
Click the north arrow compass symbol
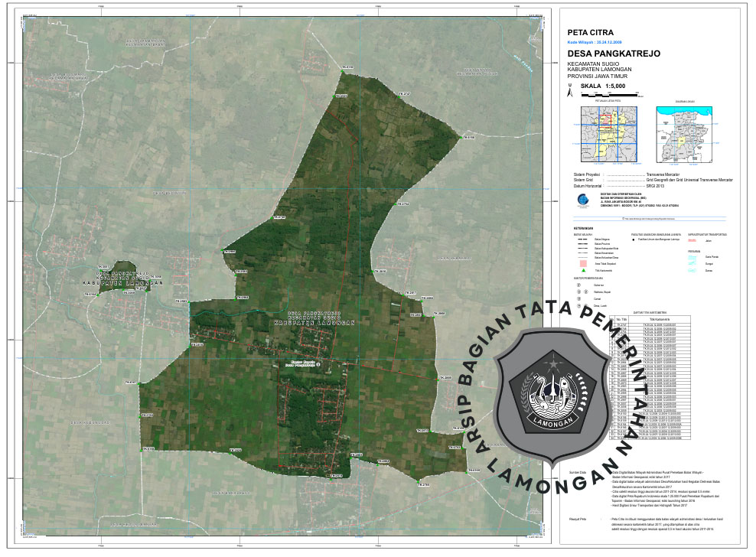pyautogui.click(x=569, y=91)
